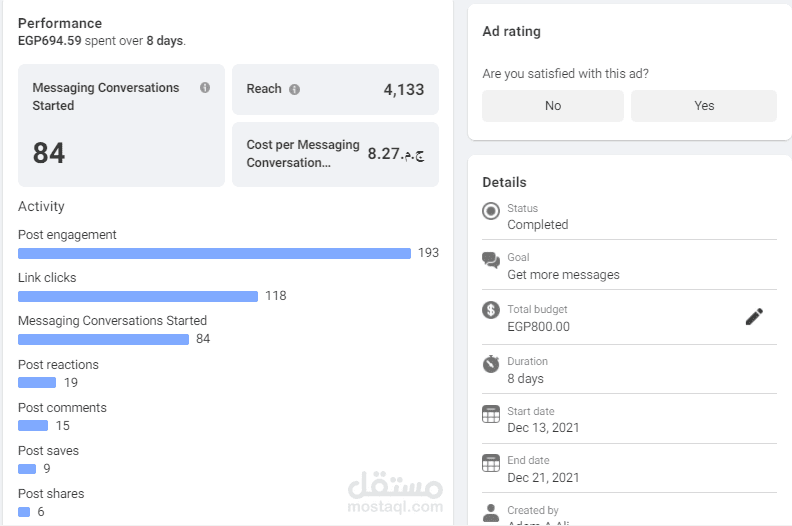This screenshot has height=526, width=792.
Task: Click the End date calendar icon
Action: coord(491,463)
